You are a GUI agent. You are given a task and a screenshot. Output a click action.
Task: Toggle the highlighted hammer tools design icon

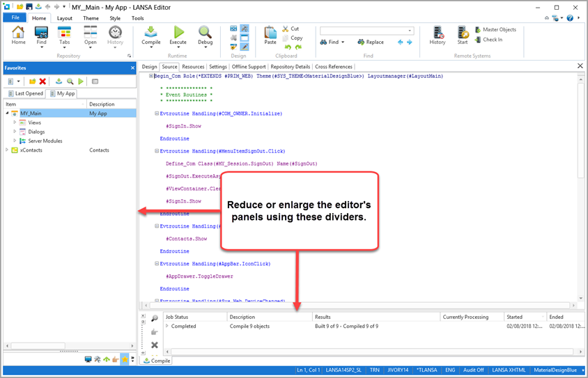[x=245, y=29]
